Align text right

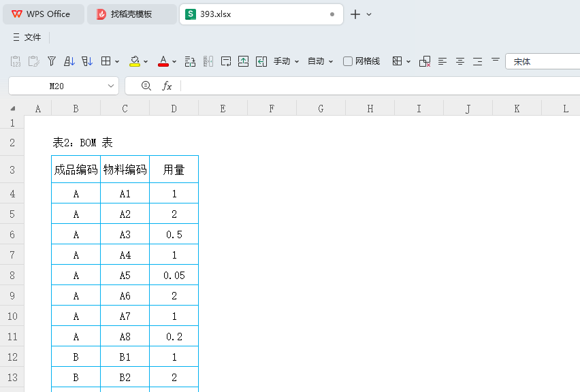477,61
